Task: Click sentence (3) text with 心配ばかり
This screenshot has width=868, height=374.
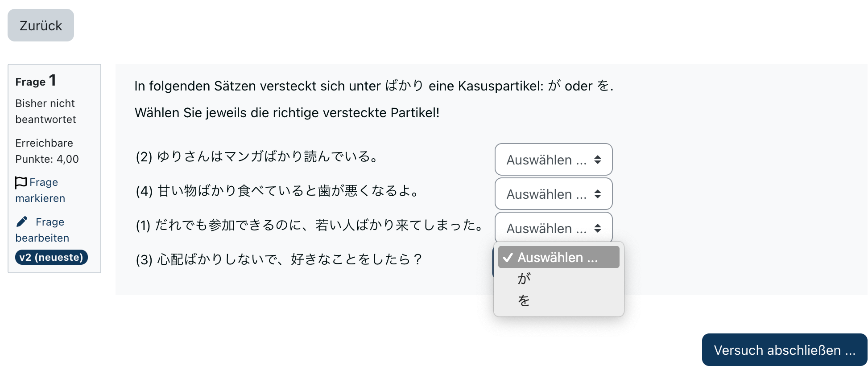Action: (279, 259)
